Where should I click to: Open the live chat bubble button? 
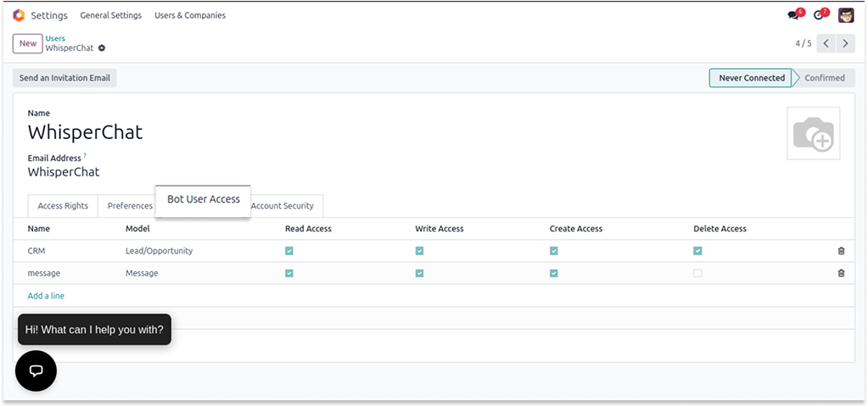click(x=36, y=371)
